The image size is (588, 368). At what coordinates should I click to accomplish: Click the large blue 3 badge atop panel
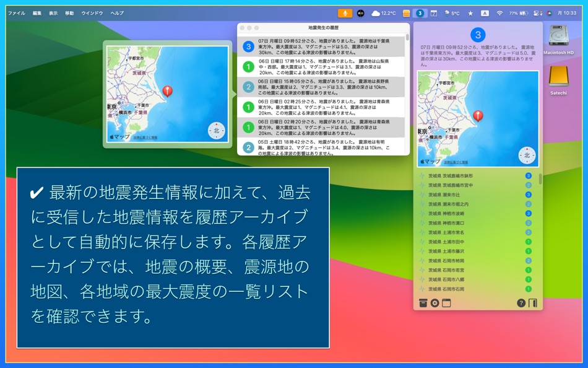(x=478, y=35)
